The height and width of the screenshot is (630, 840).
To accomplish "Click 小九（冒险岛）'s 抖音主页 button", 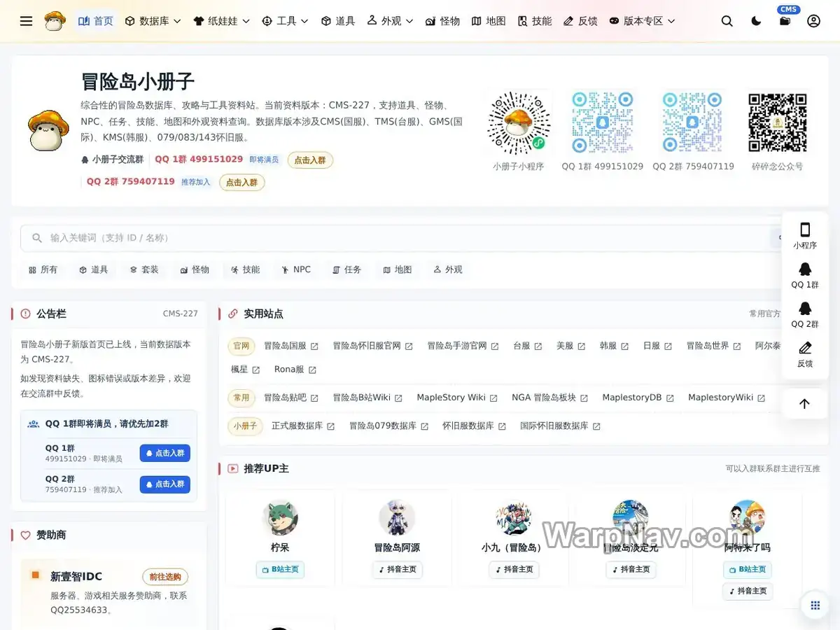I will point(514,570).
